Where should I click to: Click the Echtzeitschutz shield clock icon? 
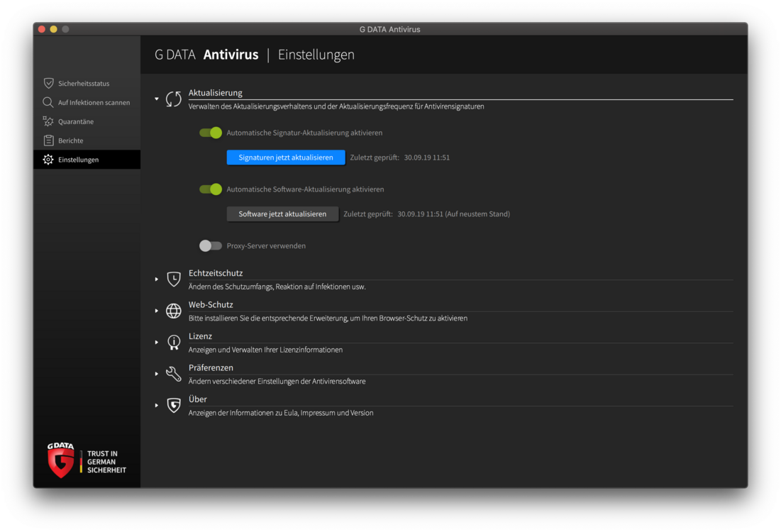pos(174,279)
